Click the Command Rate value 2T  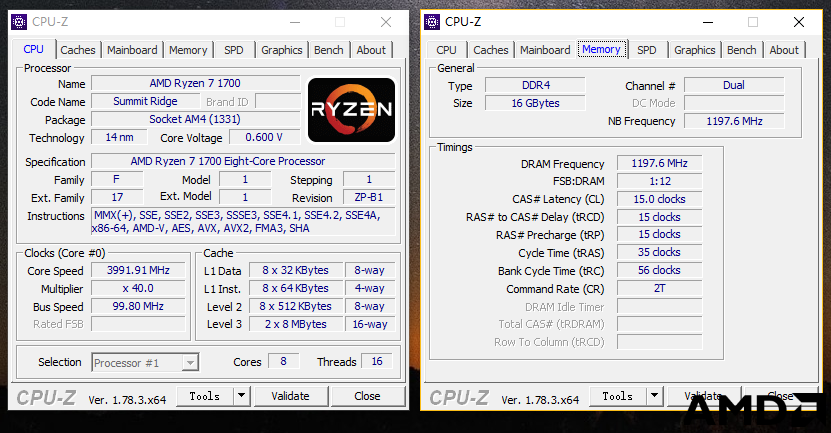[x=660, y=288]
